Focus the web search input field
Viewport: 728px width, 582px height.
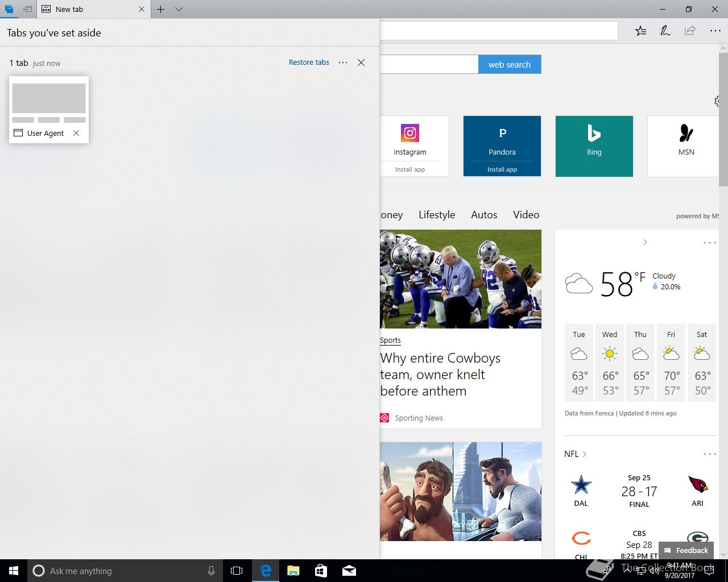pos(429,65)
